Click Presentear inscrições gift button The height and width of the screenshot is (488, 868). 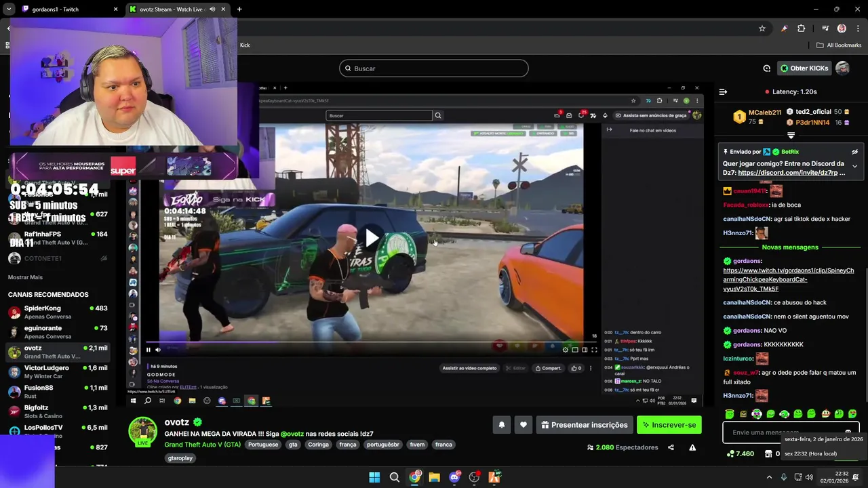[585, 425]
